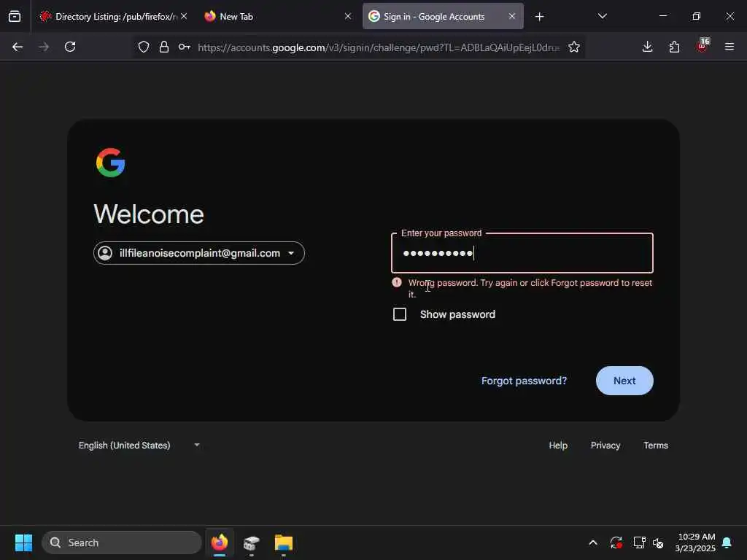Tick the Show password checkbox
Viewport: 747px width, 560px height.
coord(400,314)
